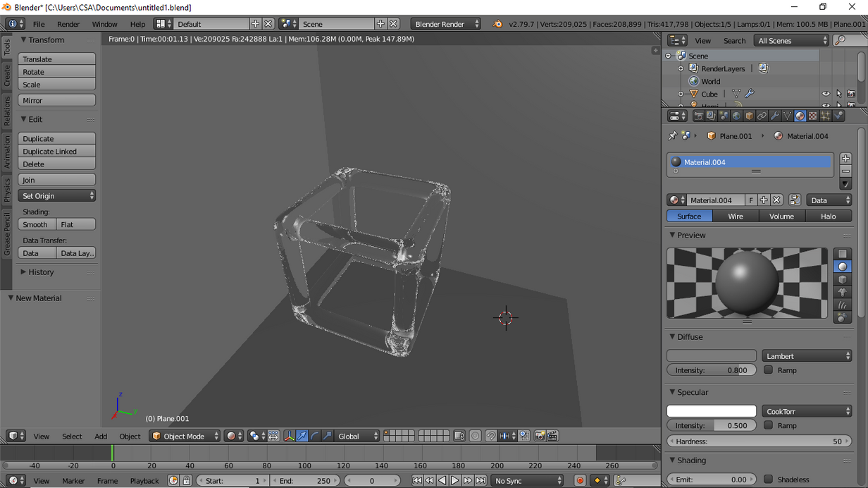
Task: Open the Mesh Data properties tab
Action: coord(787,116)
